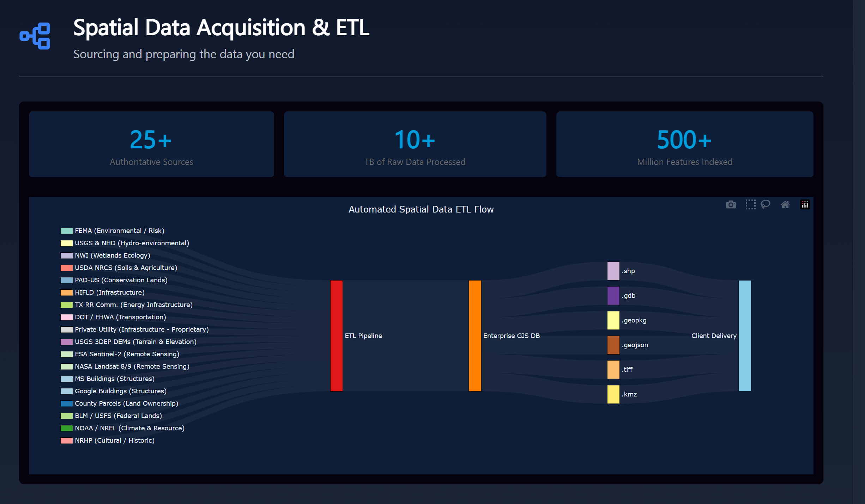Viewport: 865px width, 504px height.
Task: Toggle NRHP (Cultural / Historic) legend entry
Action: click(114, 440)
